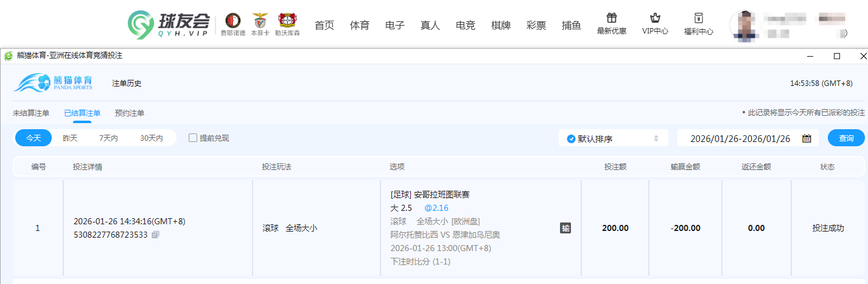868x284 pixels.
Task: Click the 阿尔托赞比西 VS 恩津加乌尼奥 match text
Action: [x=445, y=235]
